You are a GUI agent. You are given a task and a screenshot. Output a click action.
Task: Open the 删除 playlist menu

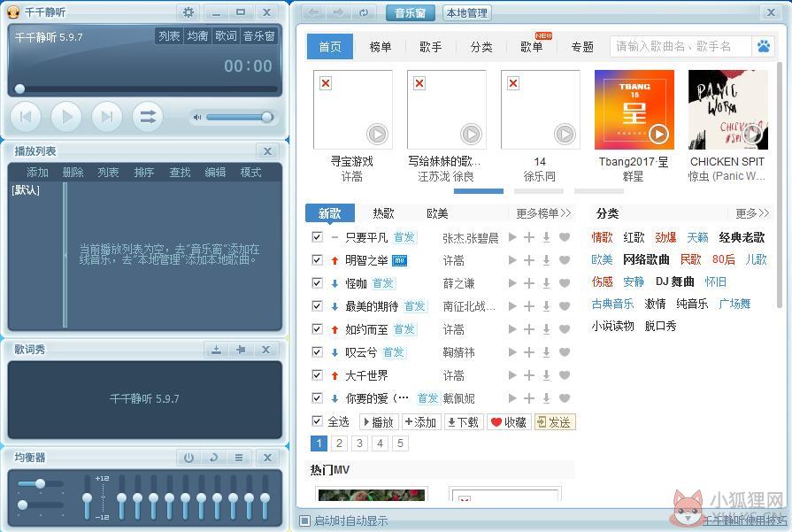coord(73,173)
